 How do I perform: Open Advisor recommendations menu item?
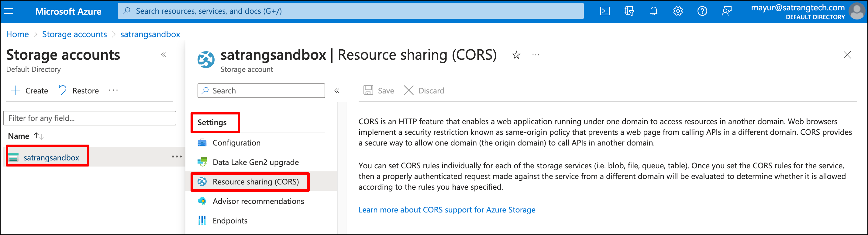261,201
